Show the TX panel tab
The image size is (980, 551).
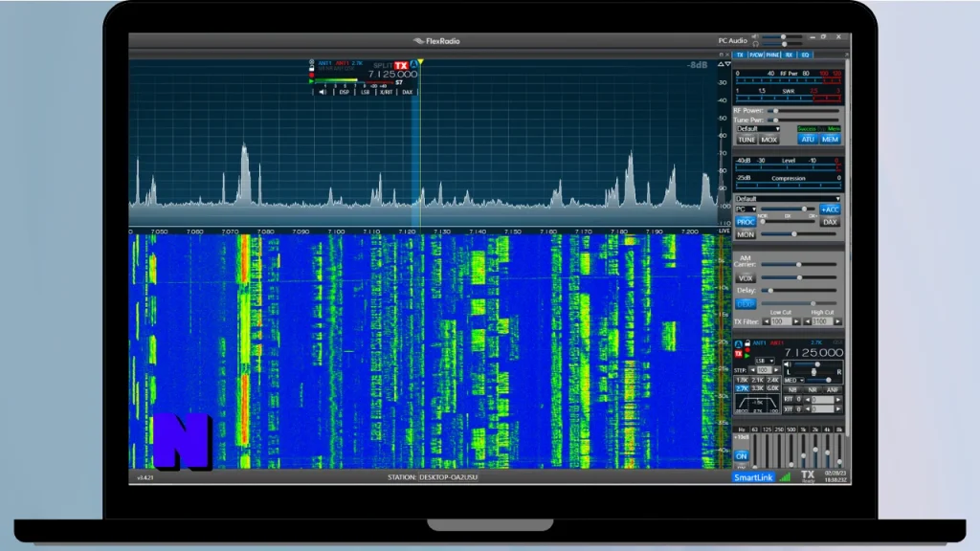pyautogui.click(x=740, y=55)
